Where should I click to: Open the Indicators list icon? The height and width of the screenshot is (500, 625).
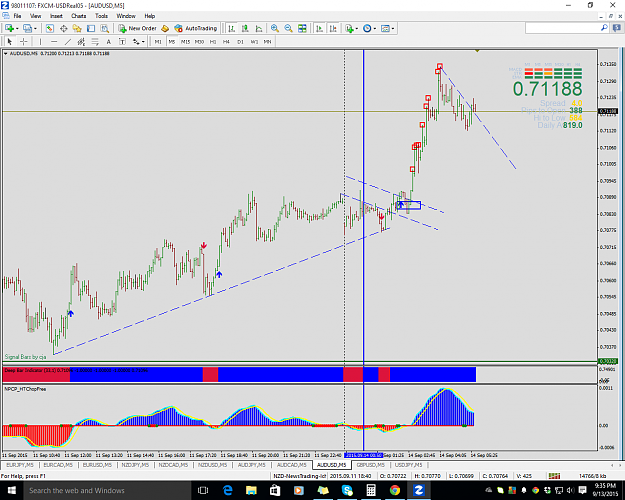[x=349, y=28]
